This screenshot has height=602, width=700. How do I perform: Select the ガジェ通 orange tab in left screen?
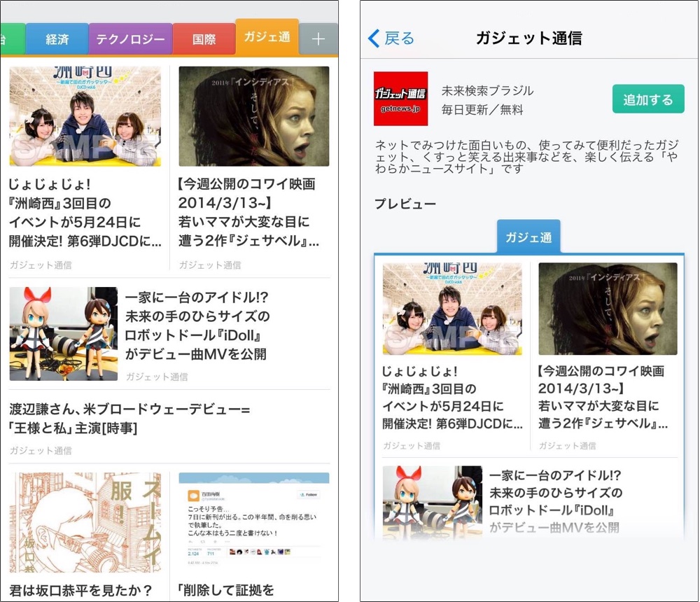click(267, 37)
